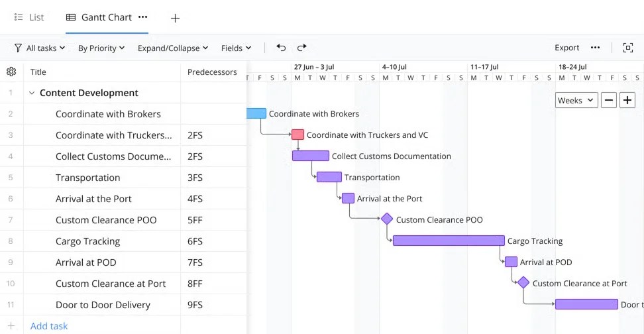
Task: Open the Weeks timescale dropdown
Action: [576, 100]
